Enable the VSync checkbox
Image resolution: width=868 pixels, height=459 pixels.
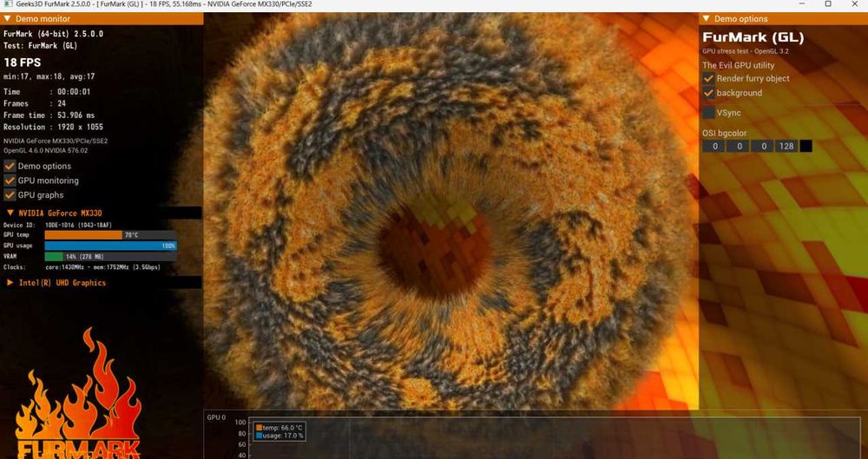[x=708, y=113]
